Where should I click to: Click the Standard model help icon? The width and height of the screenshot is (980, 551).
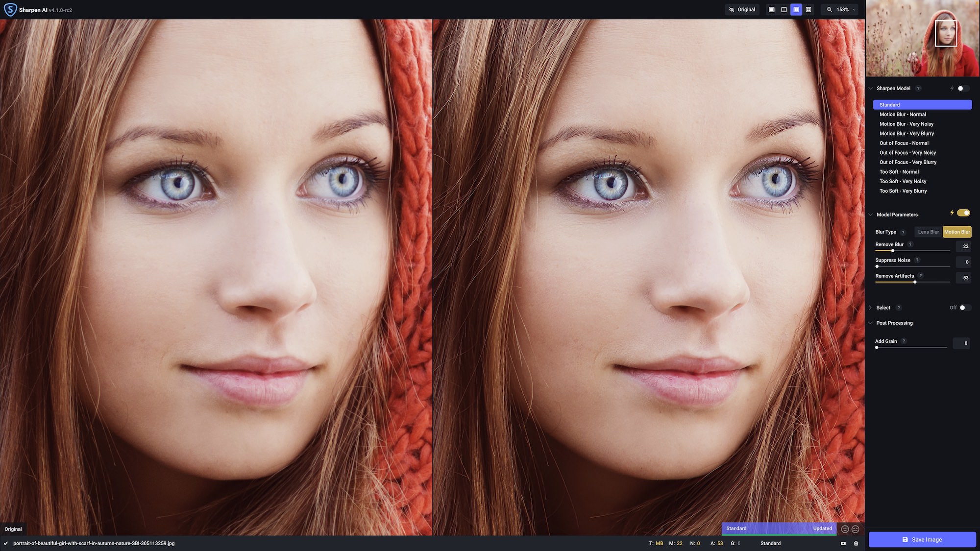918,88
